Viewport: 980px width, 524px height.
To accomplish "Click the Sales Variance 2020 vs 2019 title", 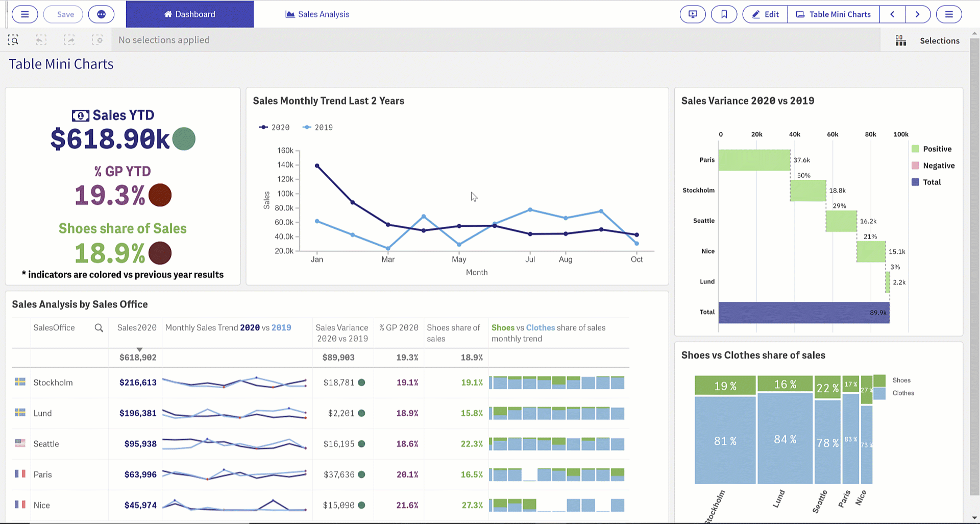I will pos(748,101).
